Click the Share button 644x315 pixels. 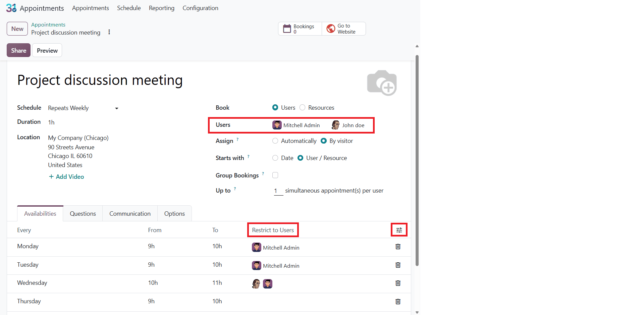[x=18, y=50]
